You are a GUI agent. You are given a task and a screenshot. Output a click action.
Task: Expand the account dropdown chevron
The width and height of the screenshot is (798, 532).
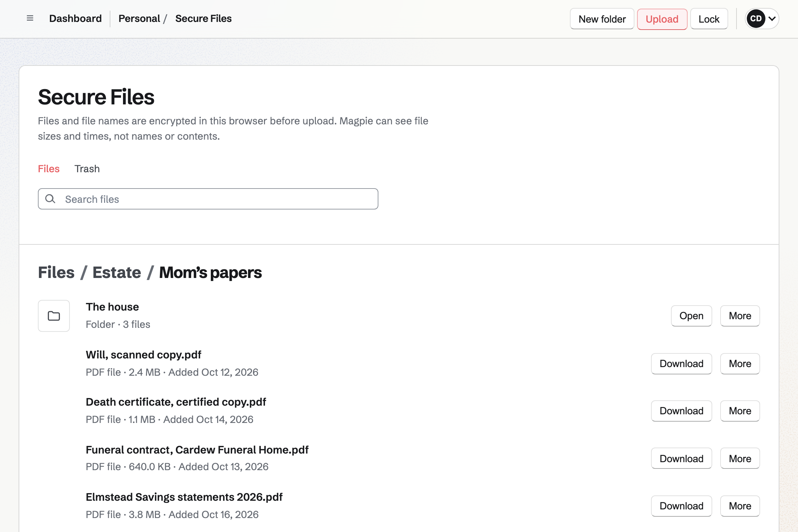(772, 19)
